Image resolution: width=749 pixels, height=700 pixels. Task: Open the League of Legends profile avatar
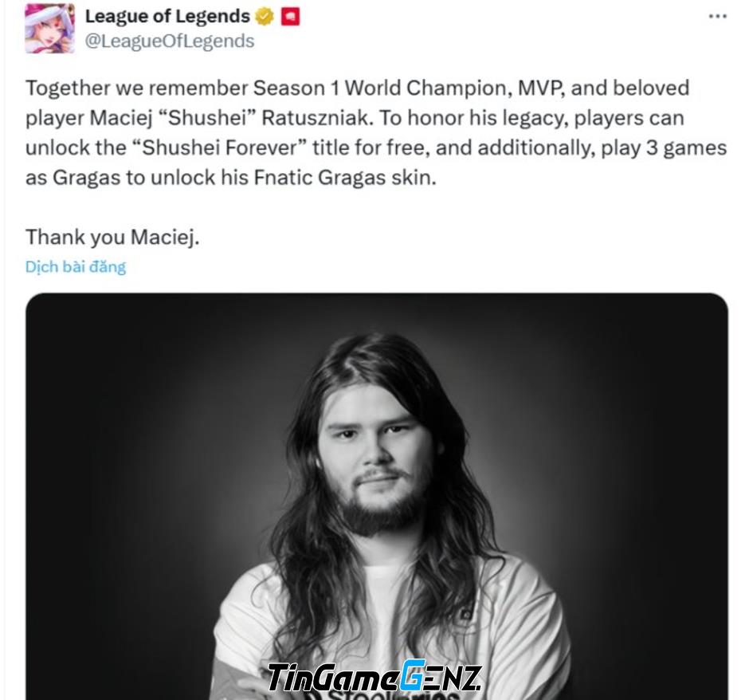(x=49, y=28)
